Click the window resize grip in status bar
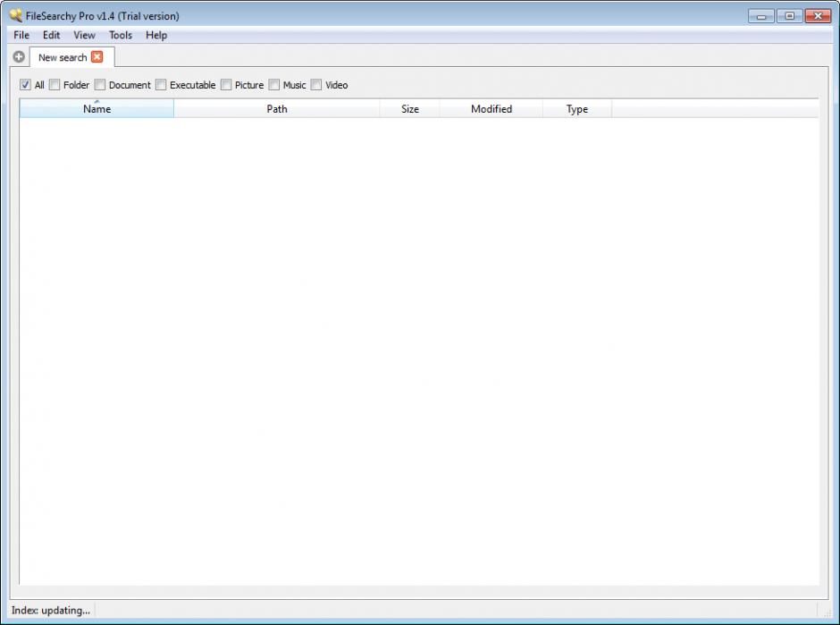The image size is (840, 625). click(x=827, y=612)
